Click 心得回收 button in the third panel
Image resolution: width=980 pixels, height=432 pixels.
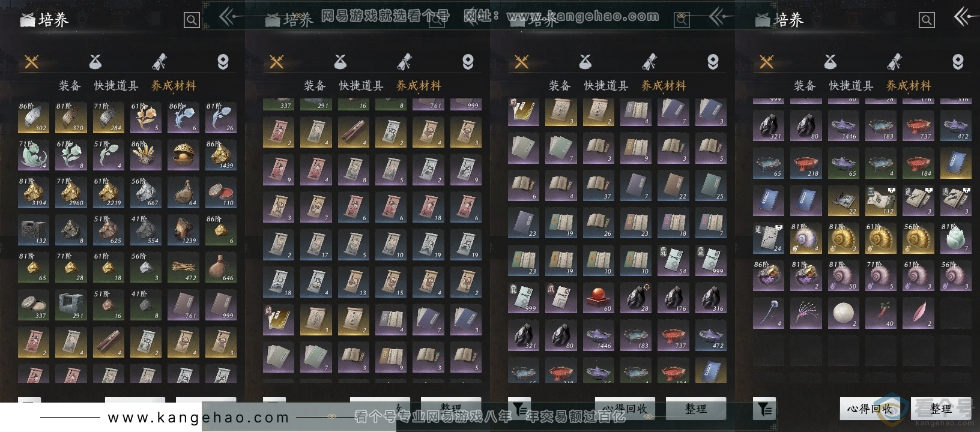click(625, 409)
